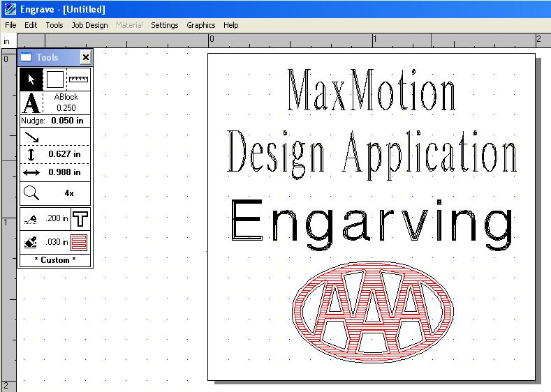Image resolution: width=551 pixels, height=392 pixels.
Task: Open the Job Design menu
Action: [x=89, y=25]
